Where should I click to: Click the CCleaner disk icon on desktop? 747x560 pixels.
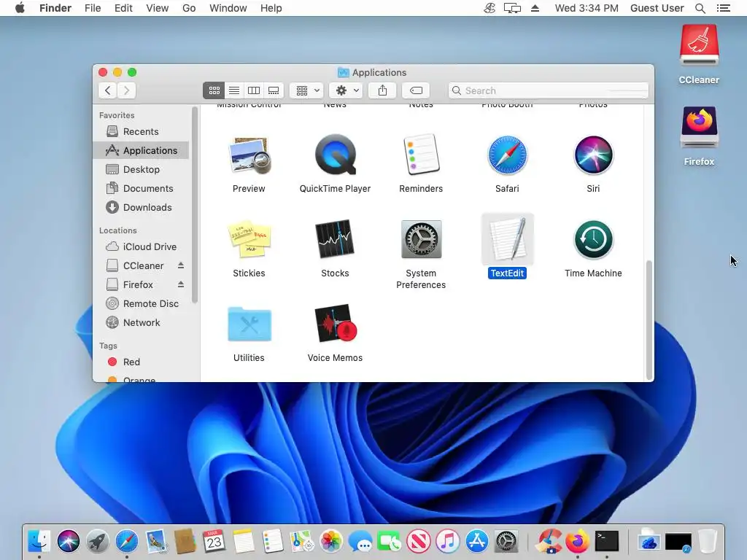[x=699, y=45]
